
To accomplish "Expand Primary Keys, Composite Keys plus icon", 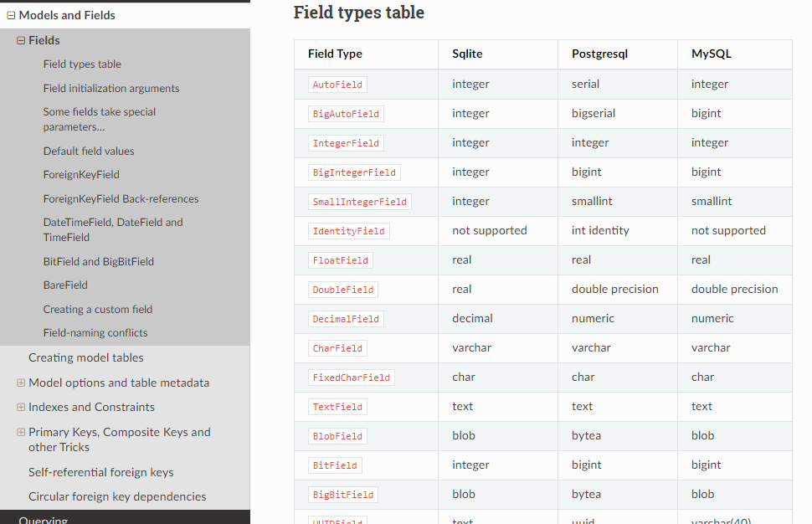I will click(21, 432).
